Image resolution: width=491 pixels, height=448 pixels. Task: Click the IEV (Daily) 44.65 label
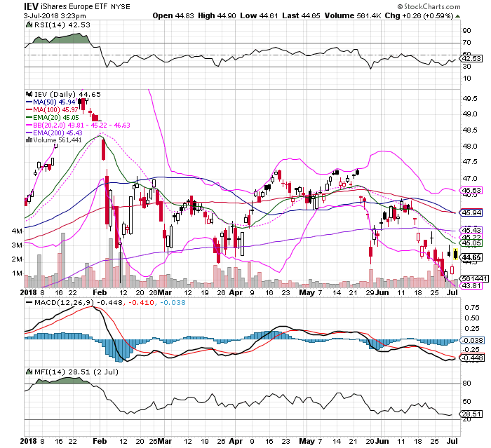[x=67, y=94]
